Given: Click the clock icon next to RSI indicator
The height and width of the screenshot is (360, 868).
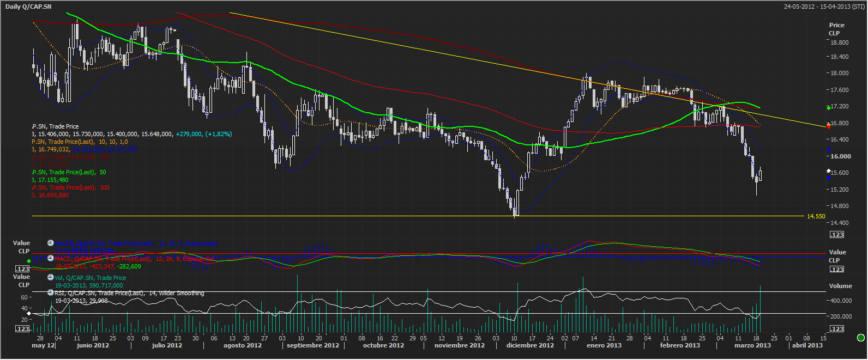Looking at the screenshot, I should click(x=51, y=292).
